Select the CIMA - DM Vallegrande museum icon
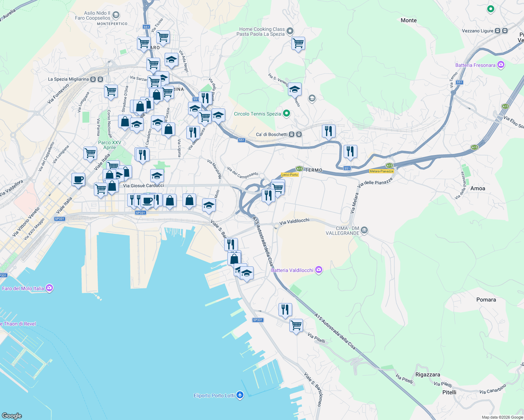 (364, 230)
